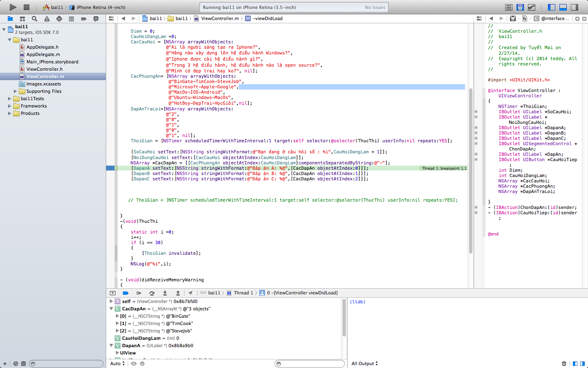
Task: Close the assistant editor pane
Action: pos(584,19)
